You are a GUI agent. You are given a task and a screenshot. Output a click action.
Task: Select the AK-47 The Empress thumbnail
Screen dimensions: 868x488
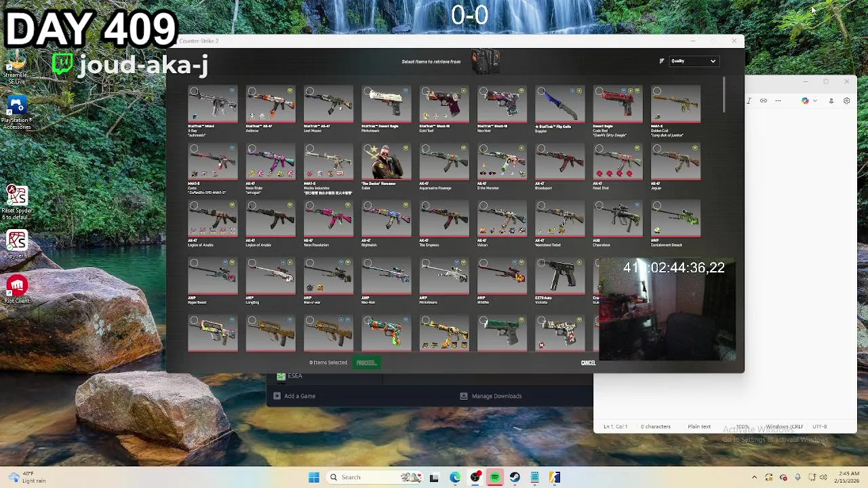pos(444,219)
